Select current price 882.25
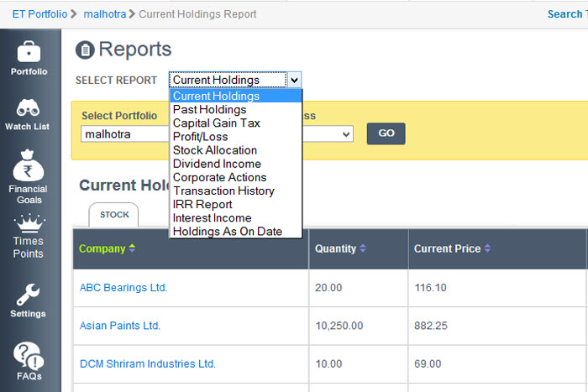This screenshot has height=392, width=588. [x=431, y=326]
